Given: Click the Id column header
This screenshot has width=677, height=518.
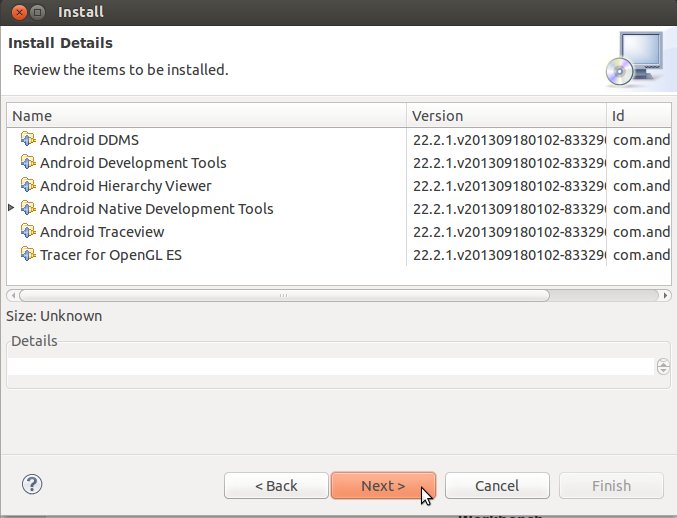Looking at the screenshot, I should 639,116.
